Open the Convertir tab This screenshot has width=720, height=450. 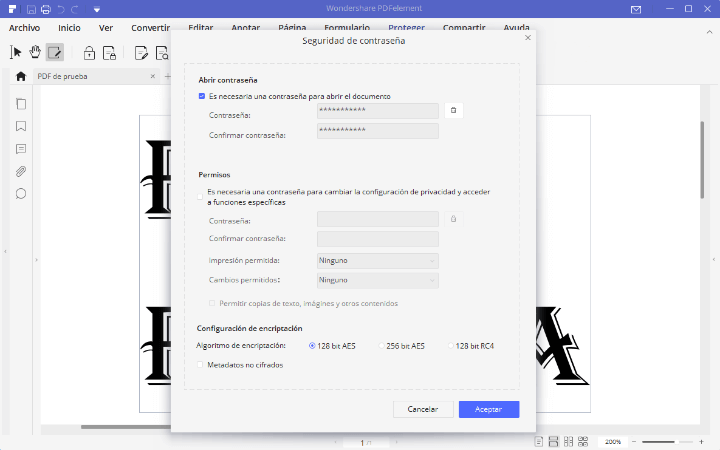pos(151,28)
